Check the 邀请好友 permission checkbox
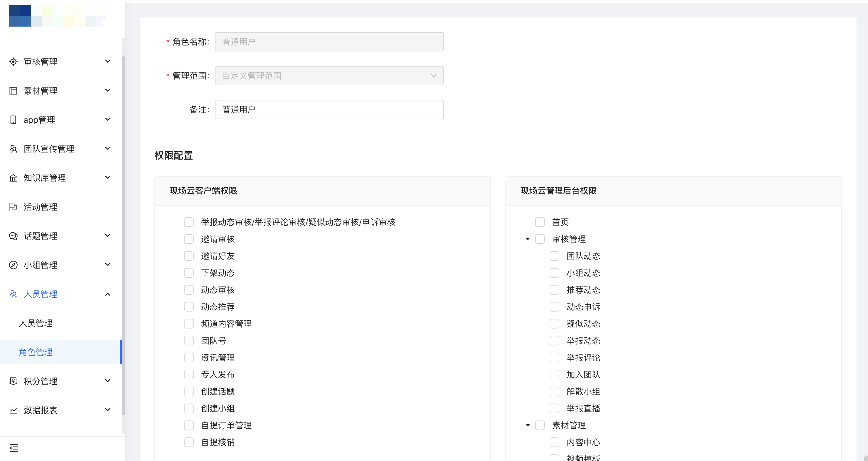Screen dimensions: 868x461 point(189,256)
